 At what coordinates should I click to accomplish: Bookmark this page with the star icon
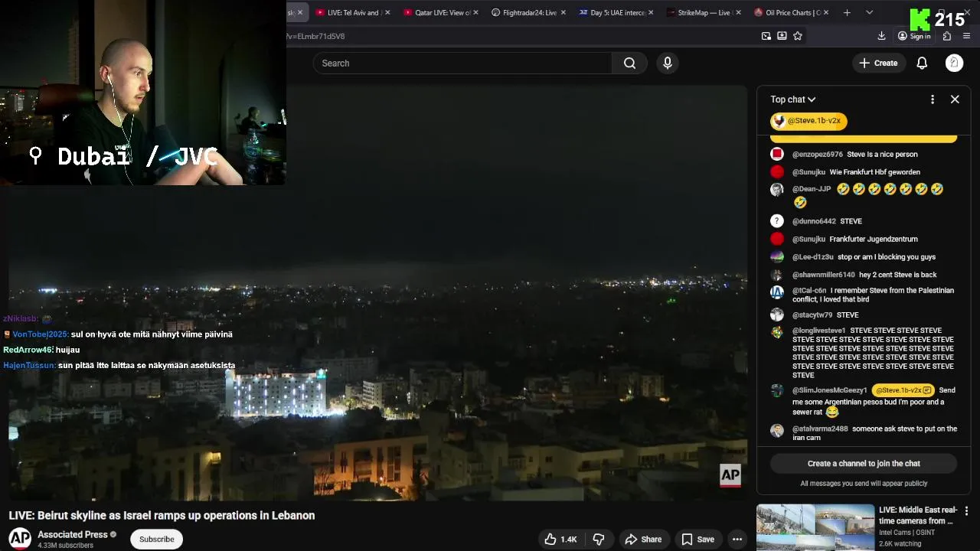point(798,36)
